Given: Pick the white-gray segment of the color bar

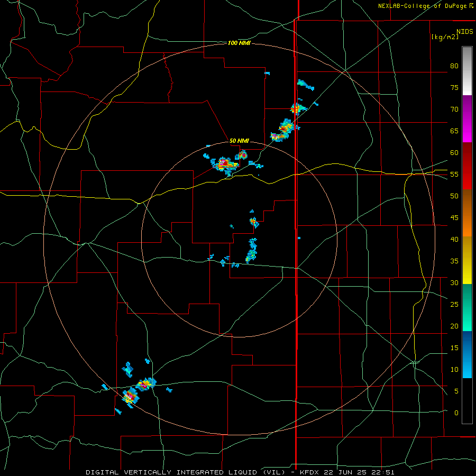Looking at the screenshot, I should tap(467, 71).
